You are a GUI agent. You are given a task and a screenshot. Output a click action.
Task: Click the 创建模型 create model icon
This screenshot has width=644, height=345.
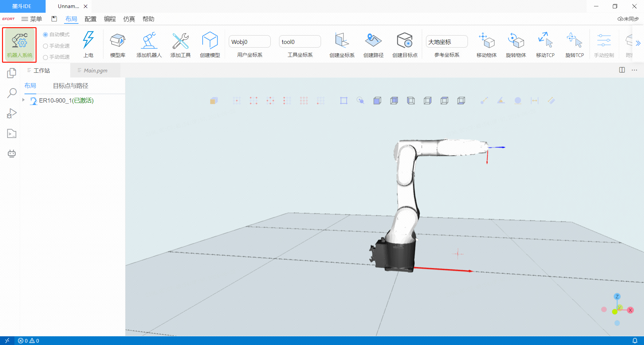[210, 41]
